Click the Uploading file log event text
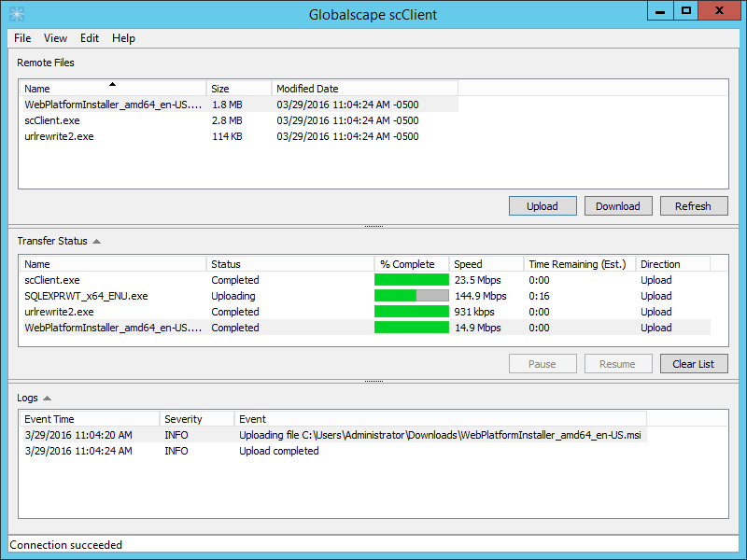 coord(440,435)
